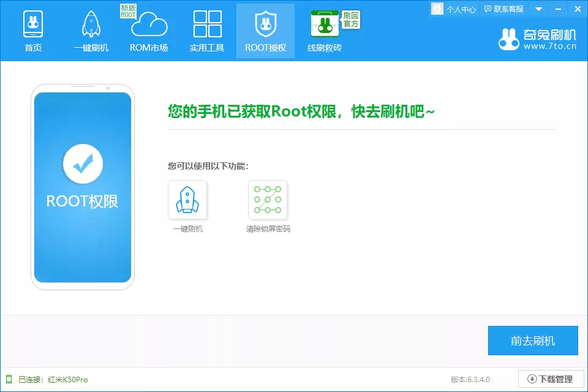Launch 一键刷机 rocket icon in main panel
The width and height of the screenshot is (588, 392).
187,198
